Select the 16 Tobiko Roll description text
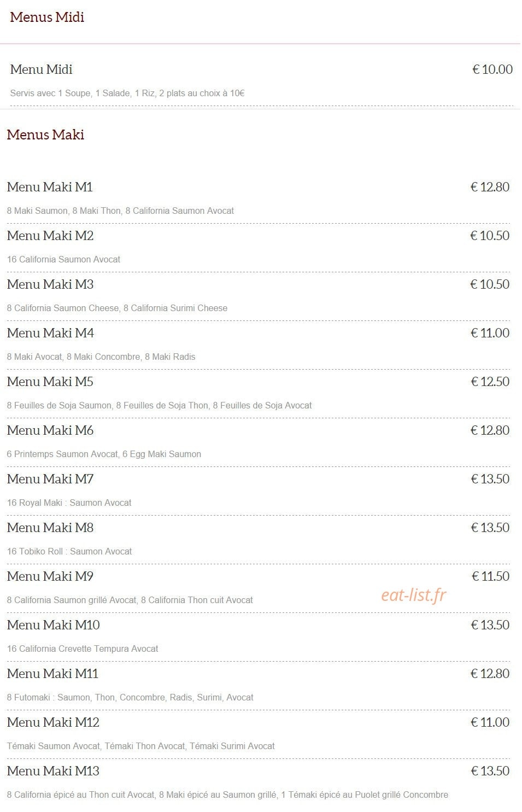Screen dimensions: 522x812 coord(69,551)
